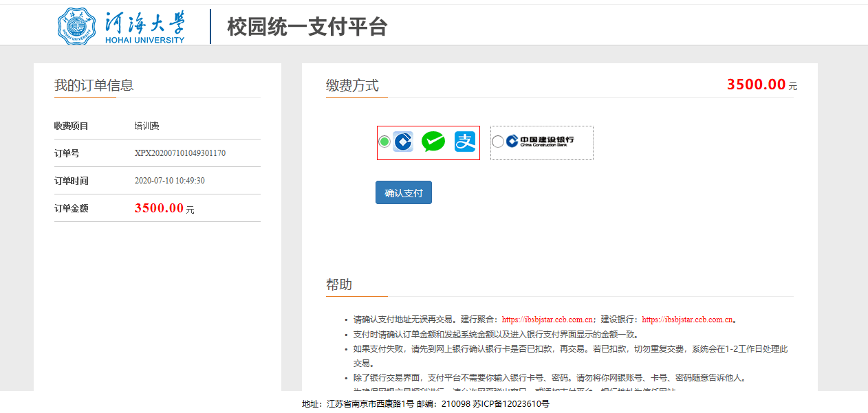The image size is (868, 413).
Task: Click the CCB aggregate pay blue icon
Action: pyautogui.click(x=403, y=142)
